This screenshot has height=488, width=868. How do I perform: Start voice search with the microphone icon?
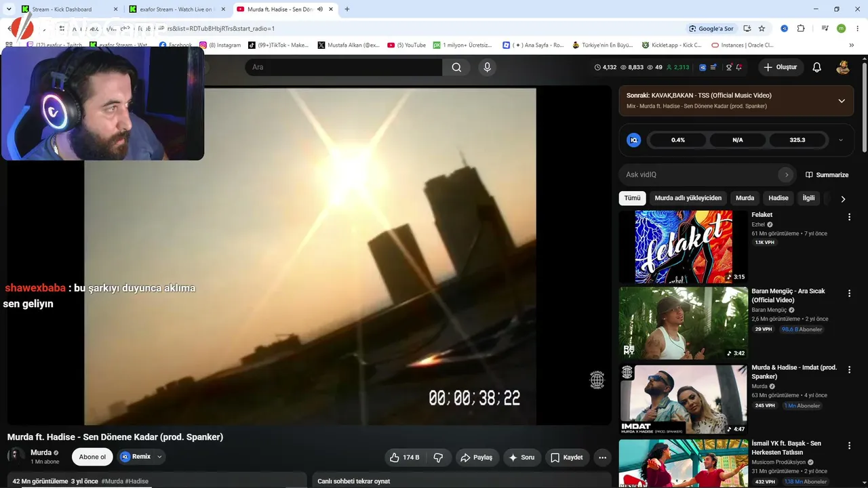[487, 67]
